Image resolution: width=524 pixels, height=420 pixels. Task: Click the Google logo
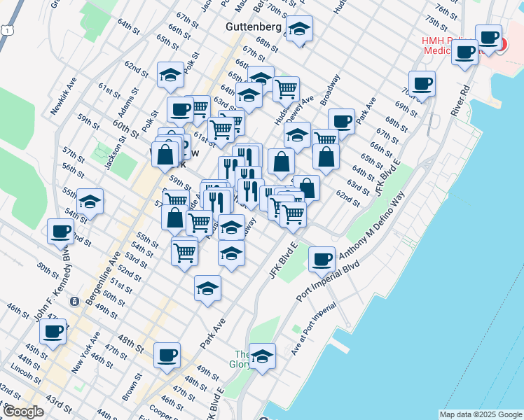(23, 412)
